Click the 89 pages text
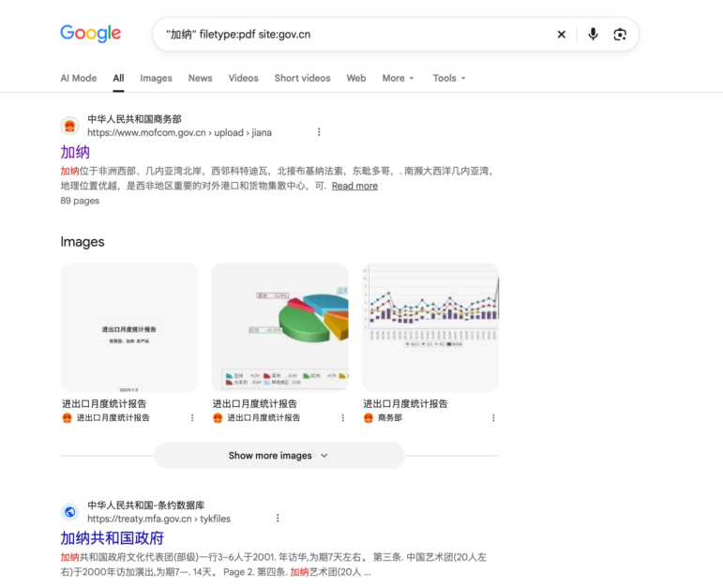The image size is (723, 588). coord(80,201)
